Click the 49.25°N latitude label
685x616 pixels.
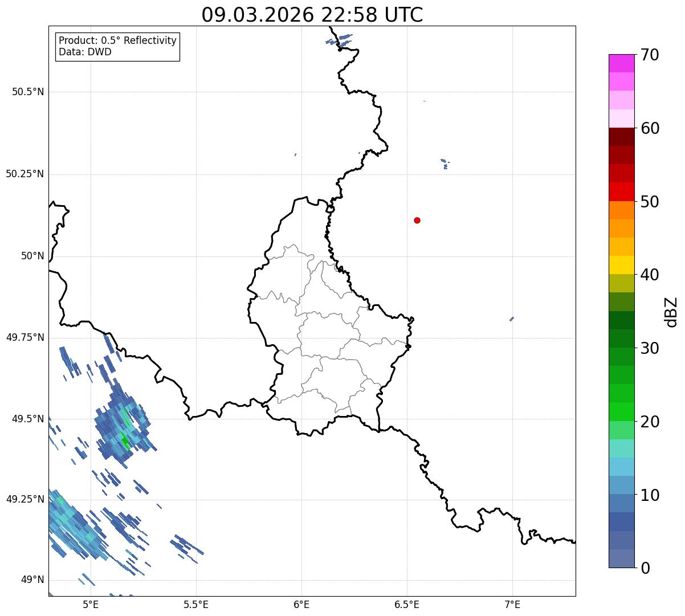coord(25,499)
